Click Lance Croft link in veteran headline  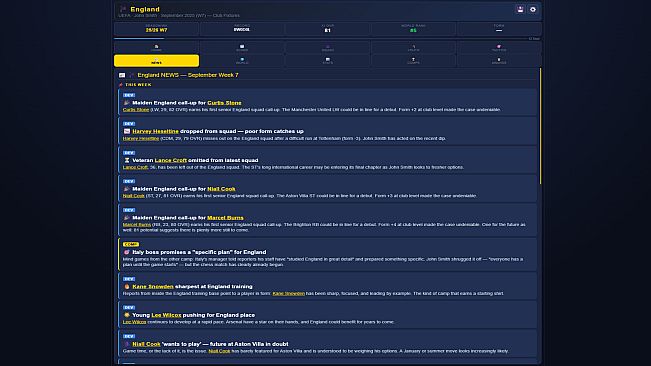click(171, 160)
